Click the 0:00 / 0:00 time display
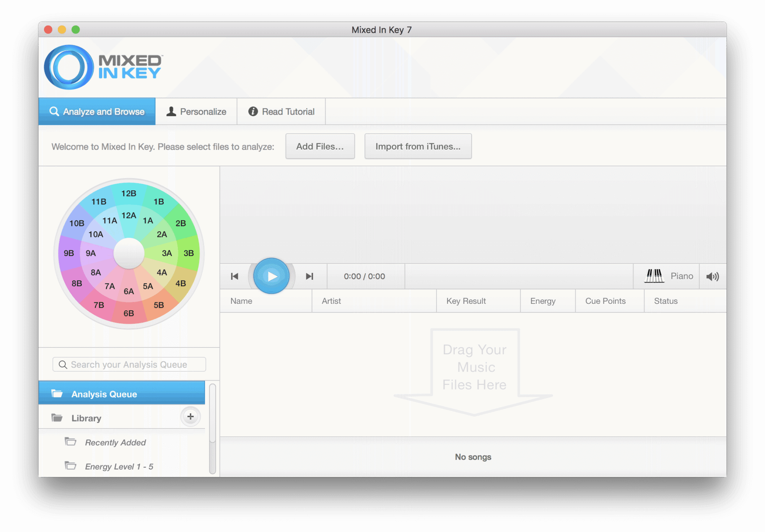This screenshot has width=765, height=532. [x=365, y=276]
